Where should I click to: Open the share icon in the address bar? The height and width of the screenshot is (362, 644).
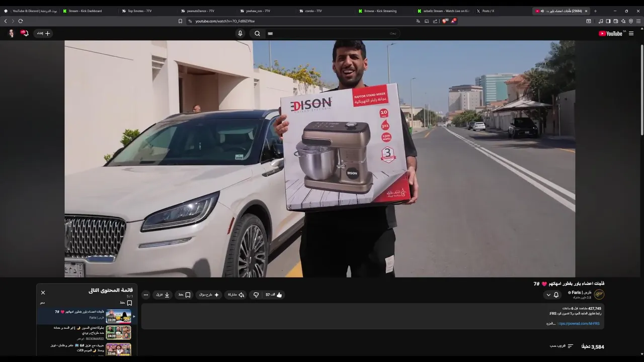click(x=435, y=21)
